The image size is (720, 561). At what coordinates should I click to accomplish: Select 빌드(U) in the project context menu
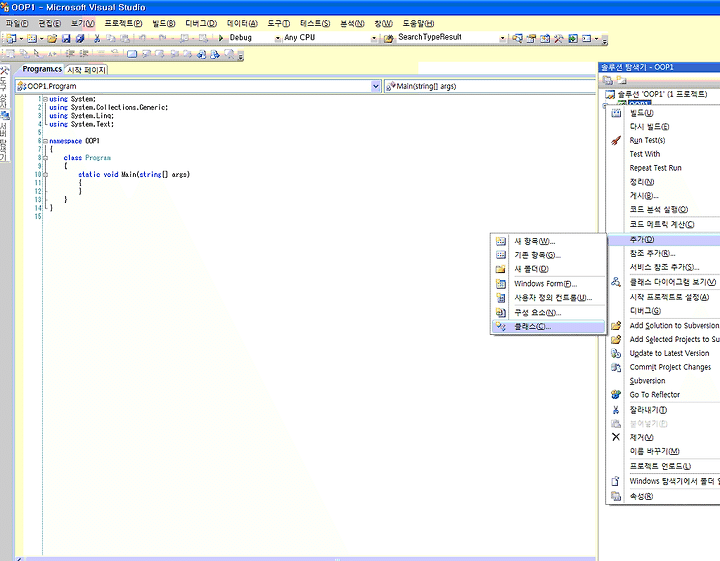pos(664,112)
